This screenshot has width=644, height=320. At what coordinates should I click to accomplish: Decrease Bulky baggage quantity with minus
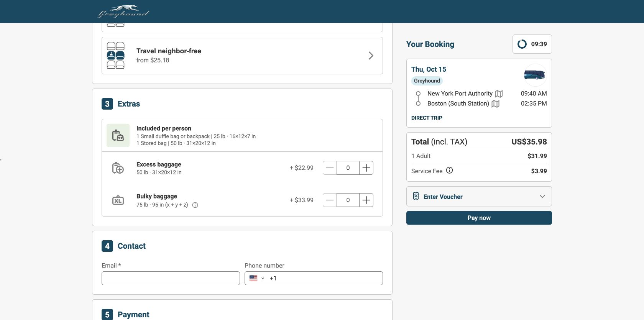pyautogui.click(x=330, y=200)
